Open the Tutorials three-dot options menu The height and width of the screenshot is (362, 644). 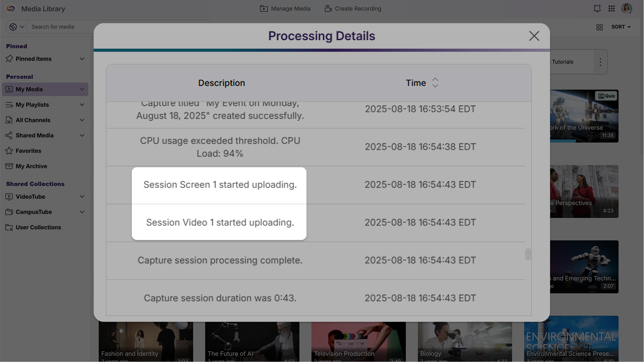pyautogui.click(x=600, y=62)
